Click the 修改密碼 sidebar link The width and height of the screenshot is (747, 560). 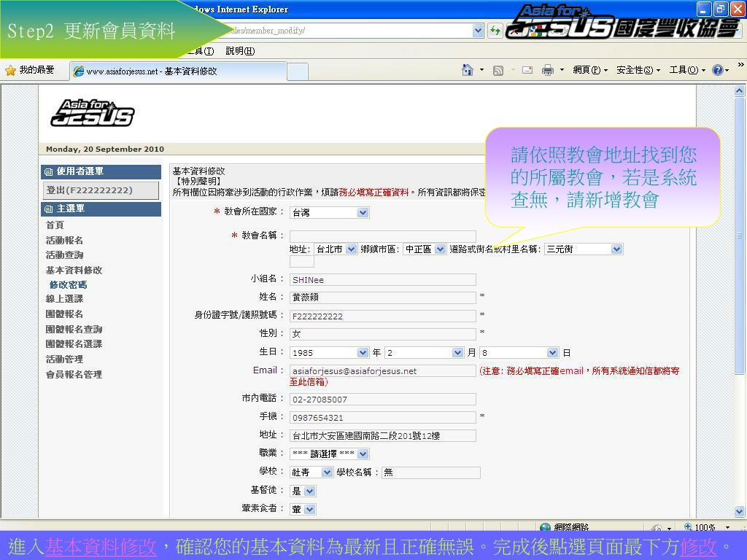pos(68,285)
